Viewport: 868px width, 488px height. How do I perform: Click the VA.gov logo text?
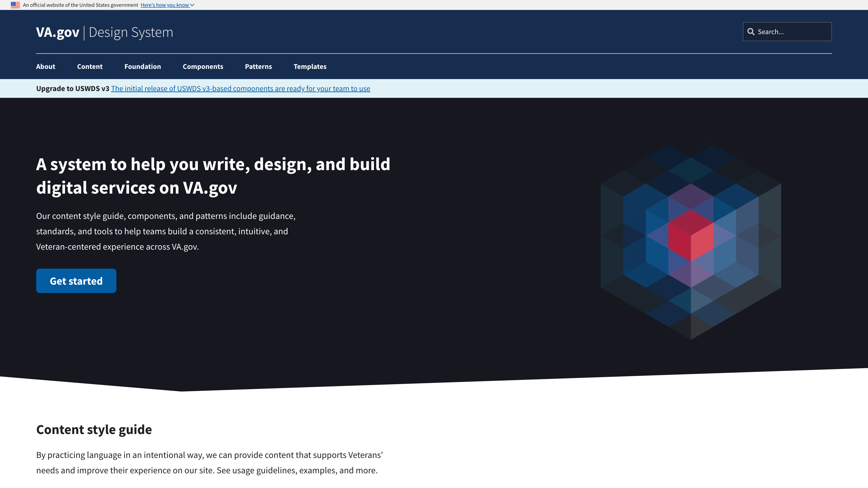coord(58,32)
